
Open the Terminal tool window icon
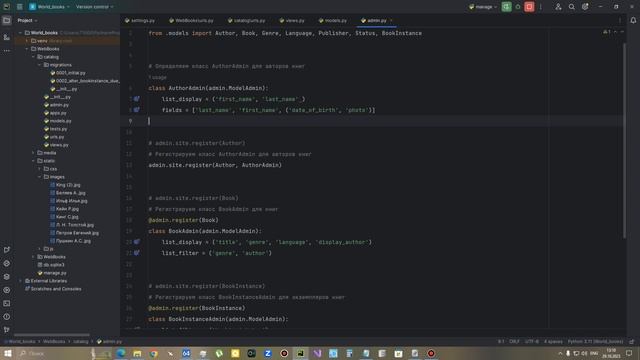pyautogui.click(x=7, y=303)
